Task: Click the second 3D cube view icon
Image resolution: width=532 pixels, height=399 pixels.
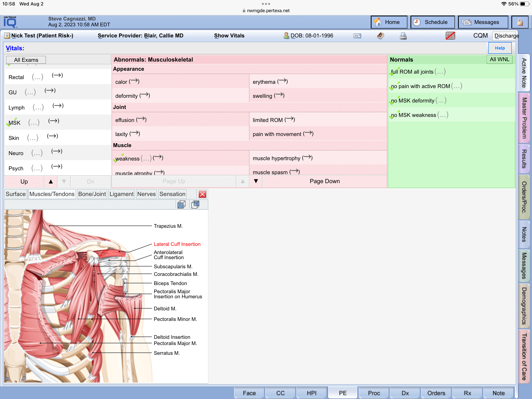Action: pos(195,205)
